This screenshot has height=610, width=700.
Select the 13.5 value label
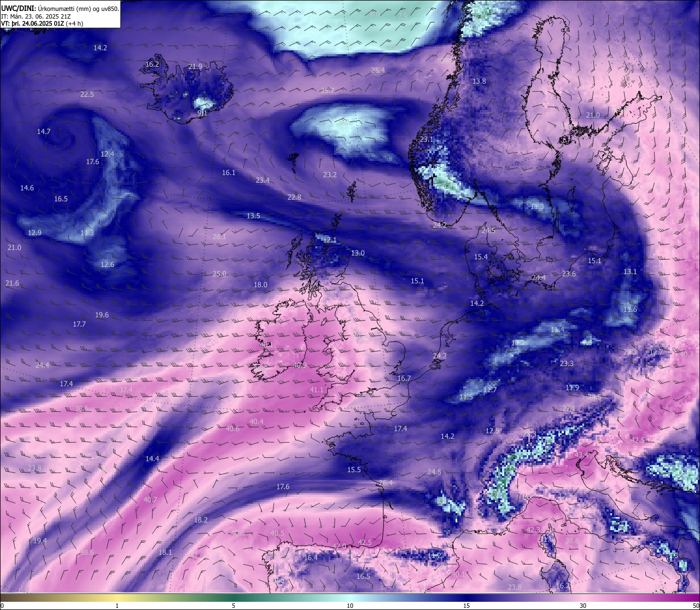tap(253, 216)
